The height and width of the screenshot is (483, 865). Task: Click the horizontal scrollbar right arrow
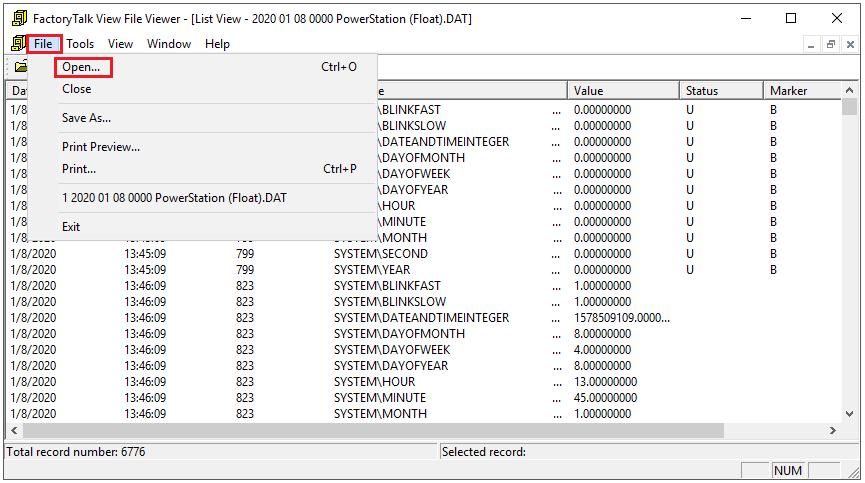click(833, 430)
